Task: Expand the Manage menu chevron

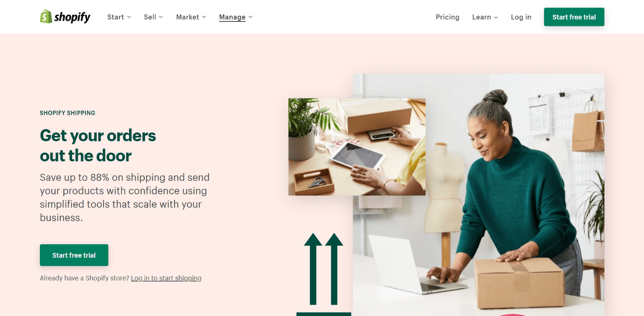Action: point(250,17)
